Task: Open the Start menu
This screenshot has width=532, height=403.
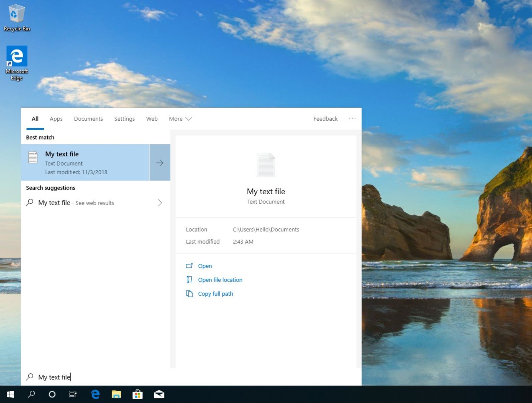Action: [x=11, y=394]
